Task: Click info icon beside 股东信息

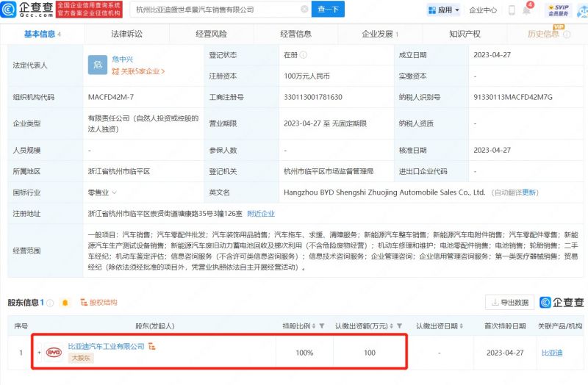Action: pyautogui.click(x=50, y=303)
